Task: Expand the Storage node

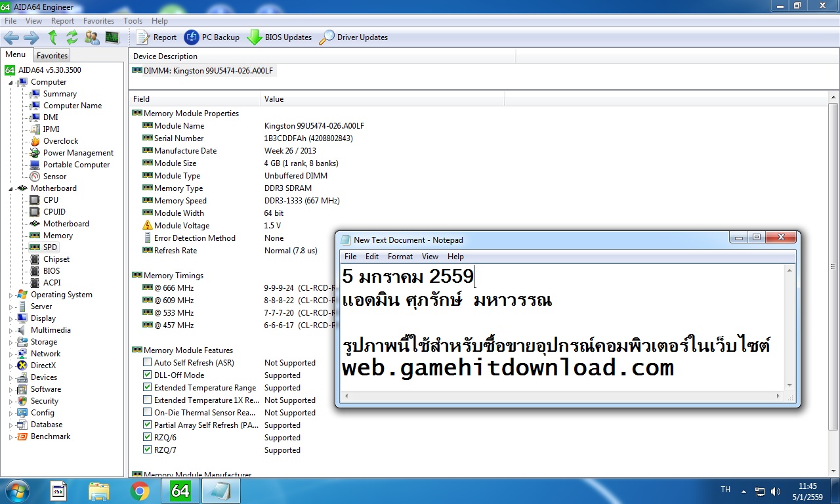Action: tap(10, 343)
